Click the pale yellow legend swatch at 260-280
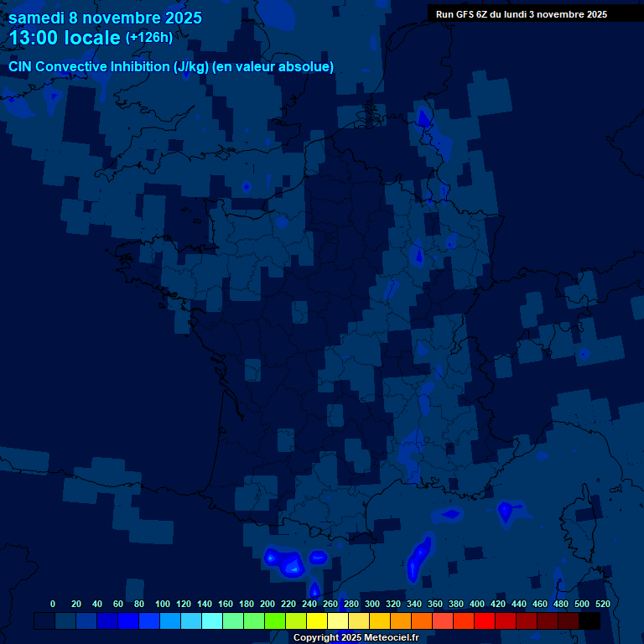The image size is (644, 644). pyautogui.click(x=338, y=621)
